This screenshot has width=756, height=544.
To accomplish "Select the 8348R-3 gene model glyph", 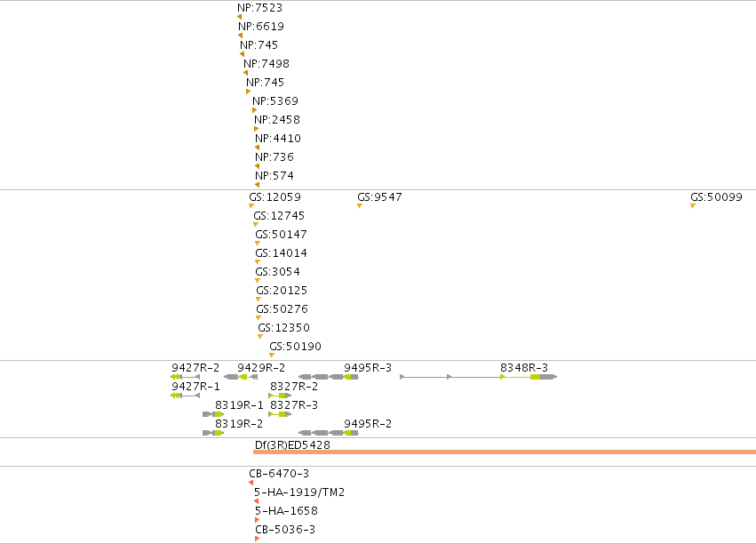I will click(479, 377).
